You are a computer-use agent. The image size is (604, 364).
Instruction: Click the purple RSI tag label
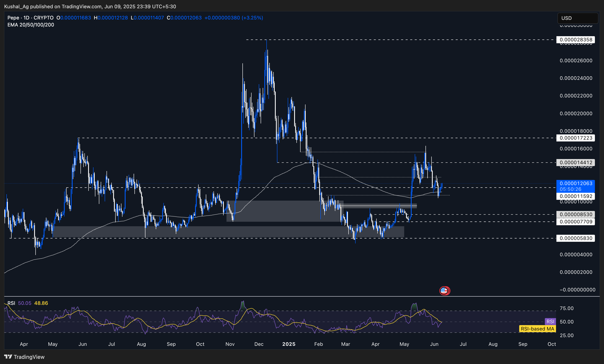tap(550, 321)
